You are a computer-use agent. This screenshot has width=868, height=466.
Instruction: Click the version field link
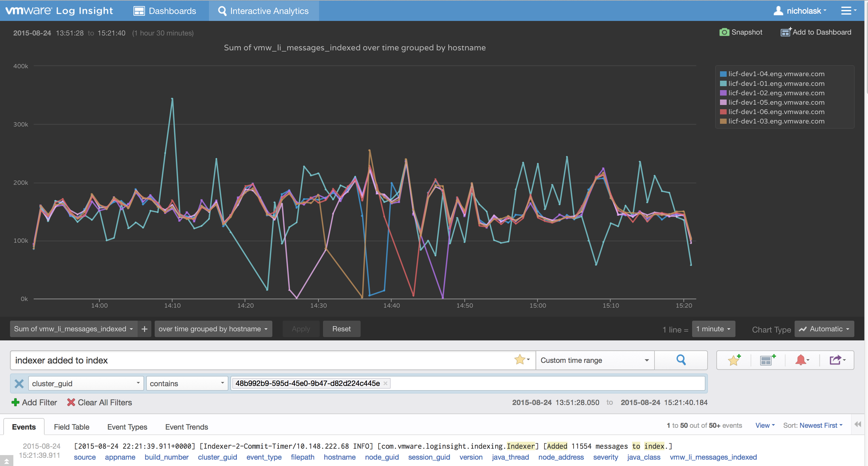point(471,457)
